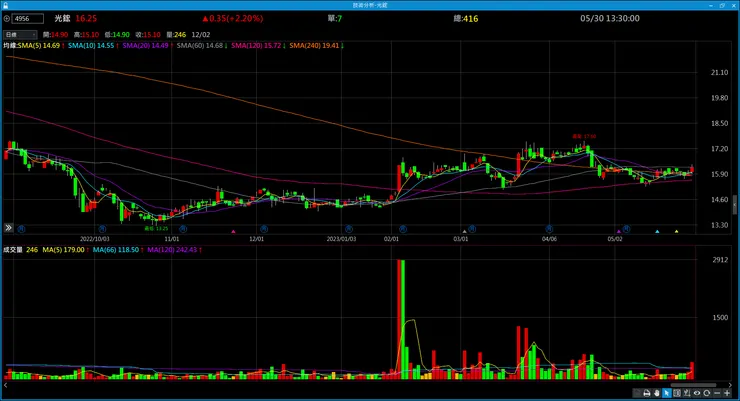
Task: Click the price change ▲0.35(+2.20%)
Action: click(233, 18)
